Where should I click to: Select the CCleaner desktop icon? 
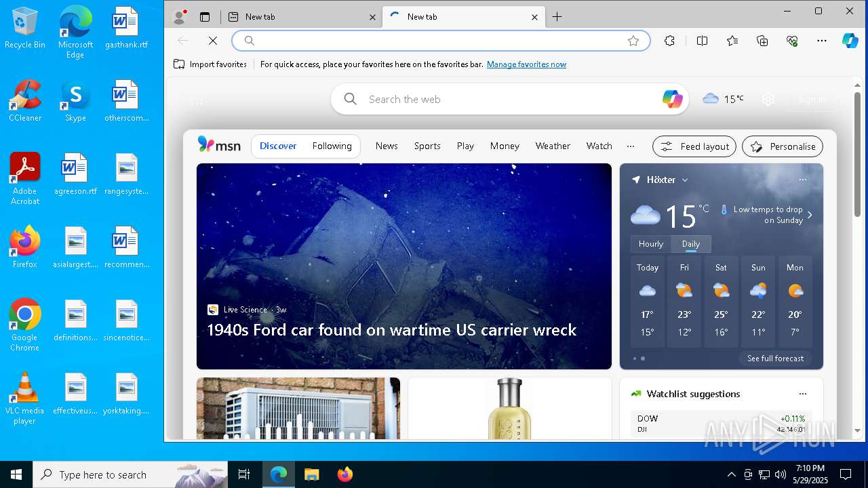coord(25,101)
